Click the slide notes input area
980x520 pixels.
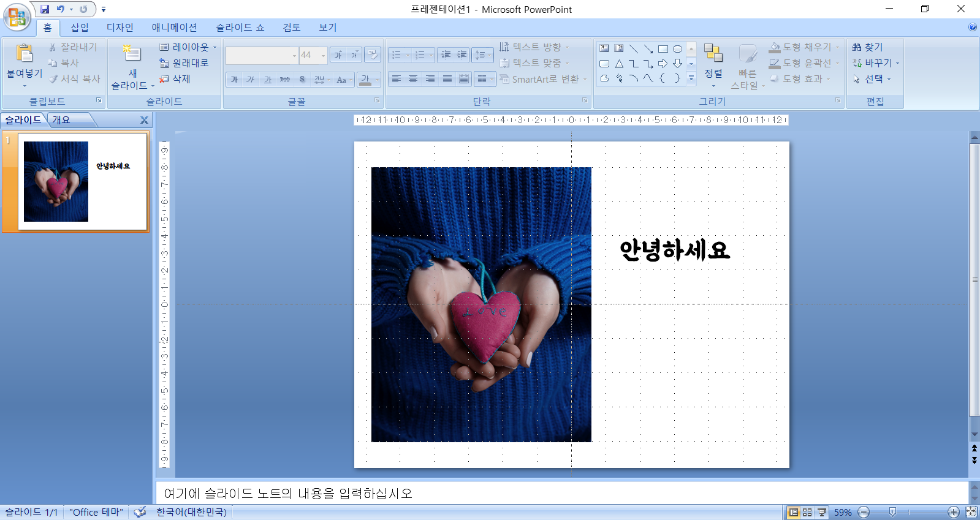(x=562, y=493)
